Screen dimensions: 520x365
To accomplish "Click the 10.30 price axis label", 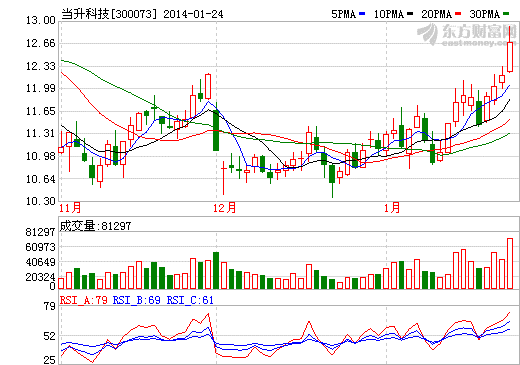I will 41,201.
